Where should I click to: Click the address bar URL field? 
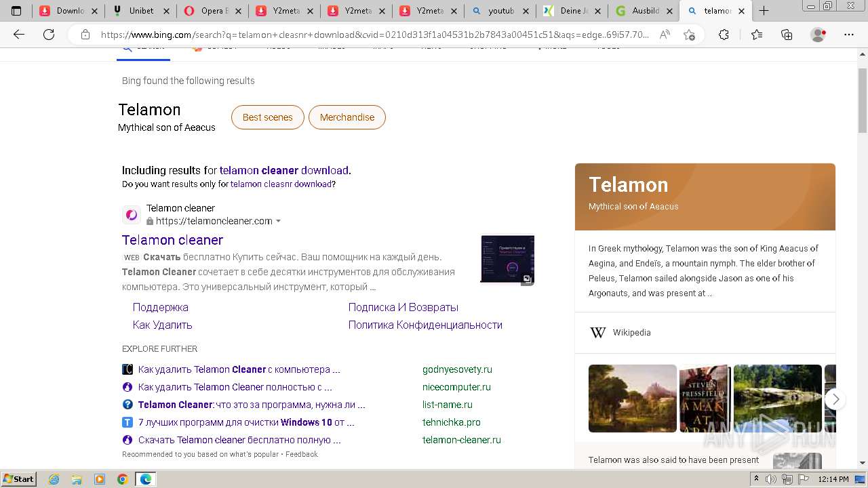[x=374, y=35]
